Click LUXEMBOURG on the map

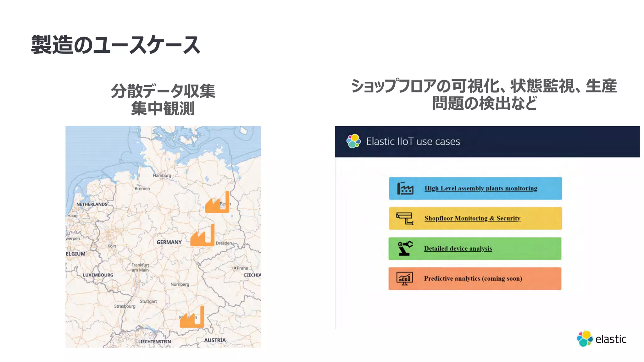(x=98, y=275)
